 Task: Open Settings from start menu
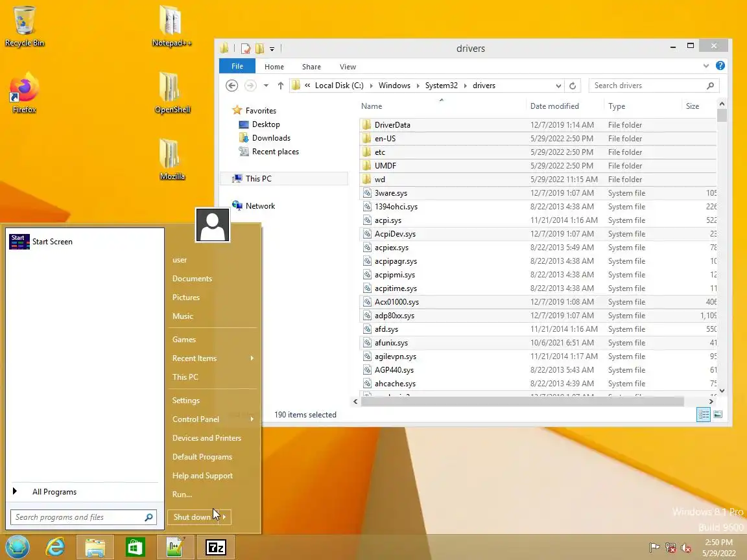[186, 401]
